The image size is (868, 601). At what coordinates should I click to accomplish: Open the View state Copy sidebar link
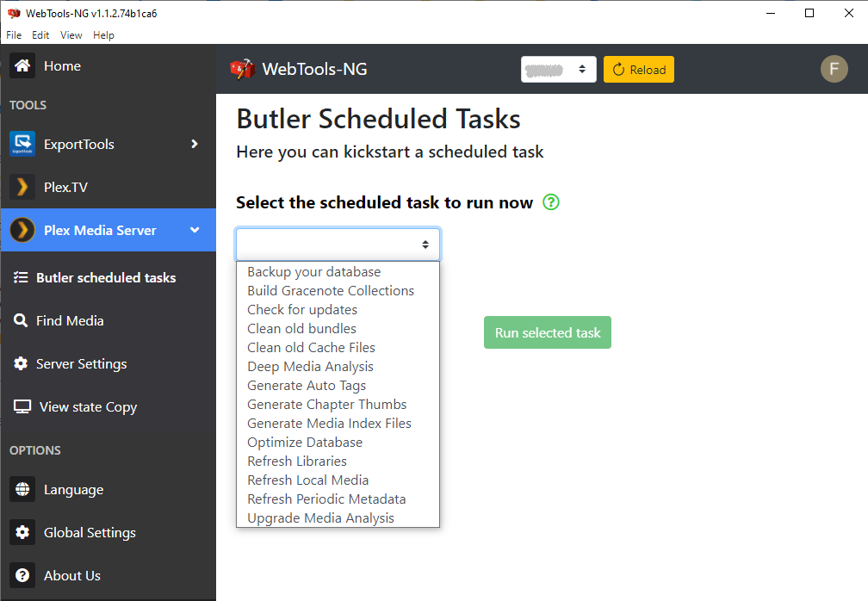pyautogui.click(x=88, y=406)
